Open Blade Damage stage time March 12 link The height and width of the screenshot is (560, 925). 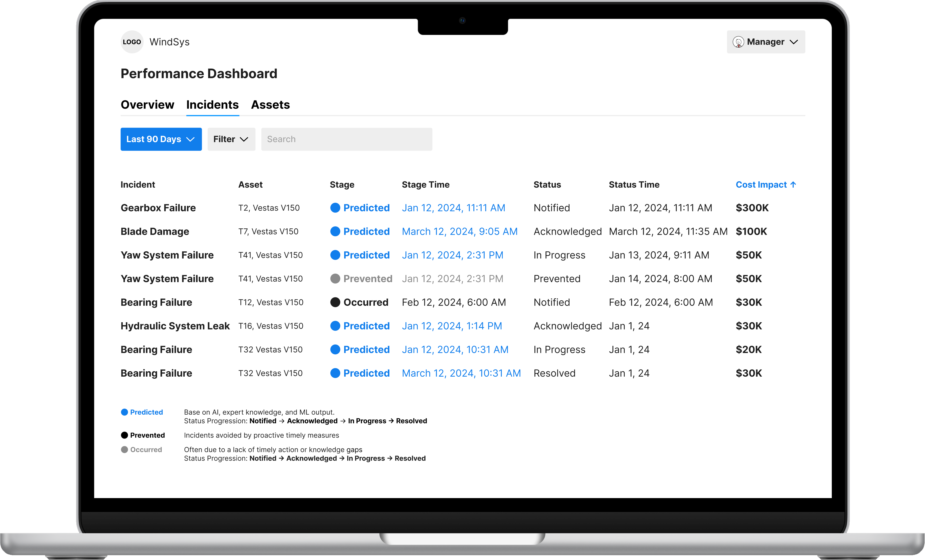tap(460, 231)
